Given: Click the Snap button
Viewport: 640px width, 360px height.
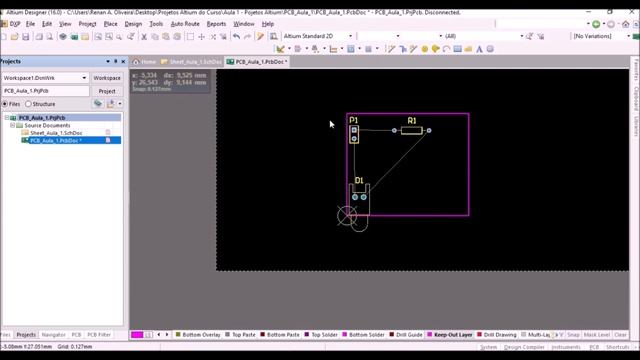Looking at the screenshot, I should (x=573, y=335).
